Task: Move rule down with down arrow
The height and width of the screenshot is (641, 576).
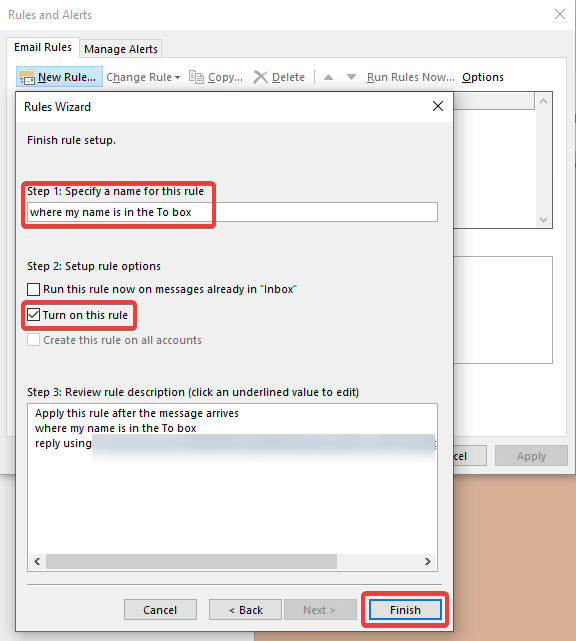Action: click(x=351, y=77)
